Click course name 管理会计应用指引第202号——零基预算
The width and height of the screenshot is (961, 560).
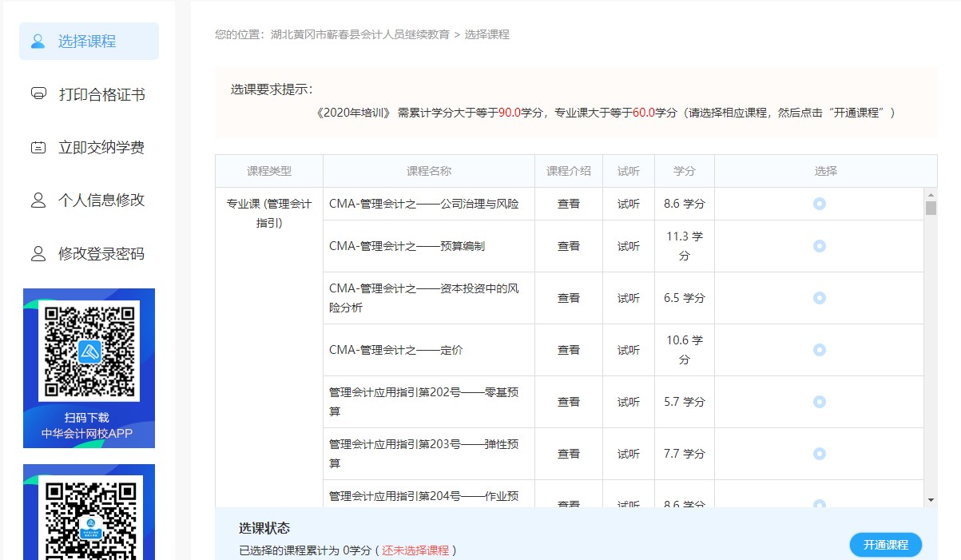click(424, 402)
